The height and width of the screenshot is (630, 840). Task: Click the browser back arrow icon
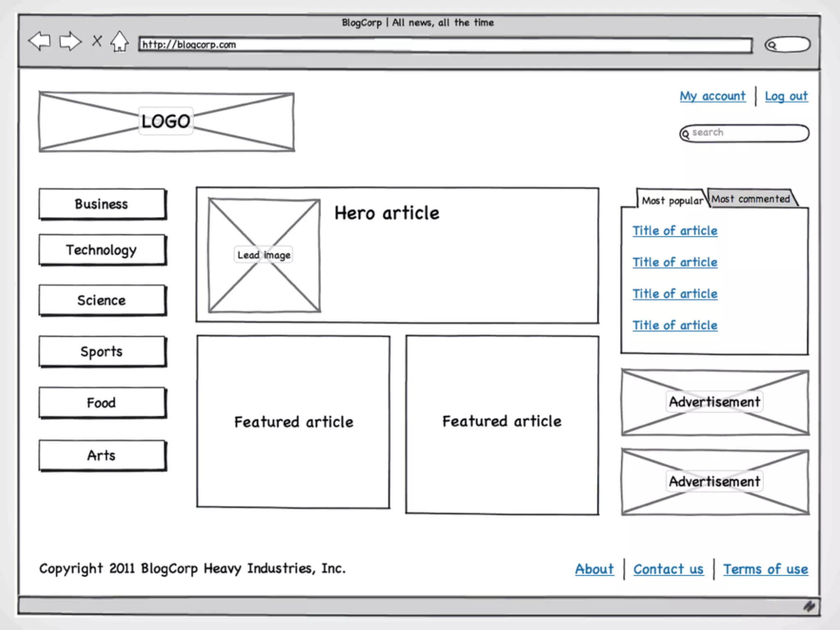point(39,41)
